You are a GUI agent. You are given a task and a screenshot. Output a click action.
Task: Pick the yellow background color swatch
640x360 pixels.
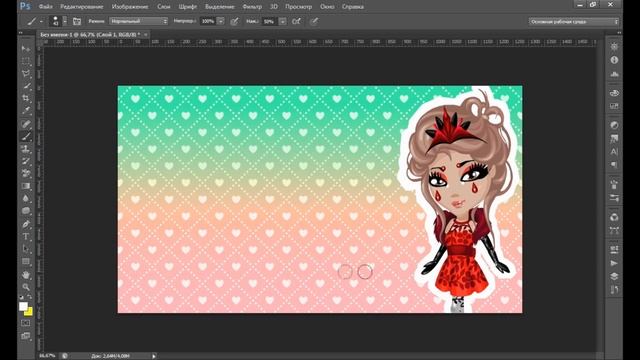point(29,312)
